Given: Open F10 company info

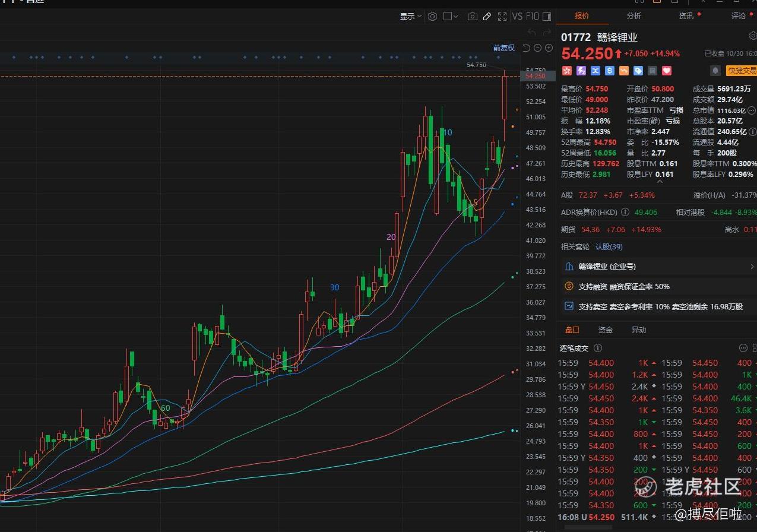Looking at the screenshot, I should [x=533, y=17].
